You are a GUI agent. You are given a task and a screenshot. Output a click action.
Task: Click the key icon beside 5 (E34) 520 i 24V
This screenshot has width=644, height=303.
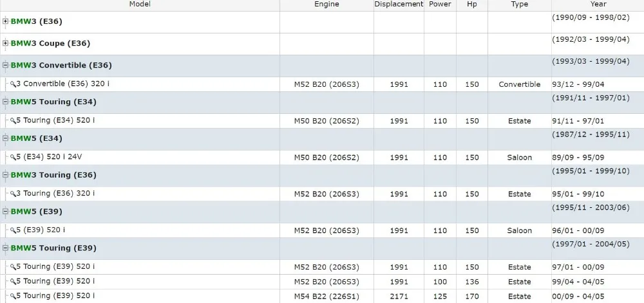[13, 157]
